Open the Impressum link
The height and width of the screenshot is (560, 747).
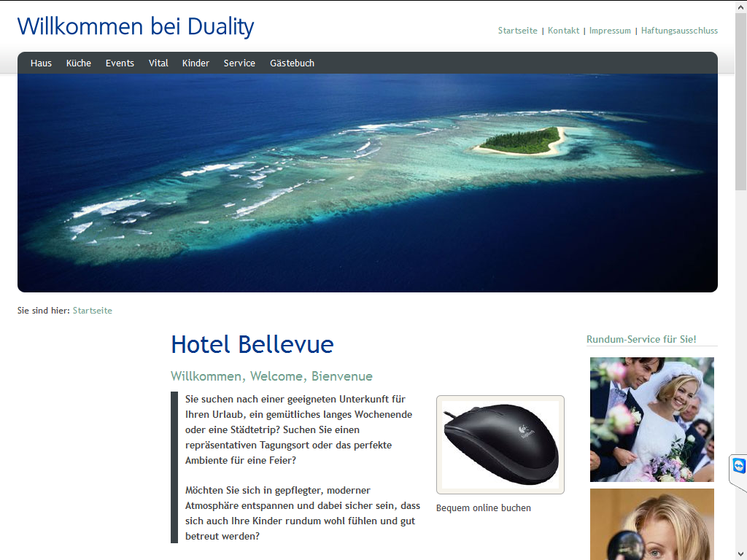[610, 31]
